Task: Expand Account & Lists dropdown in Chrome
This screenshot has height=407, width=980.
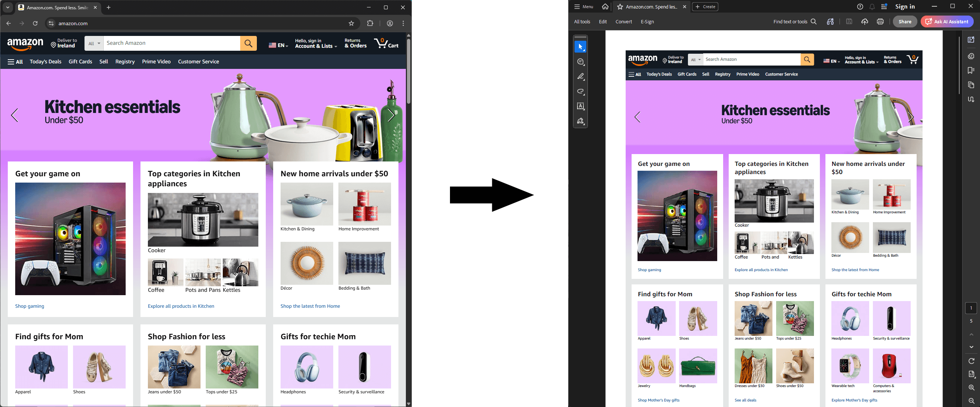Action: [316, 43]
